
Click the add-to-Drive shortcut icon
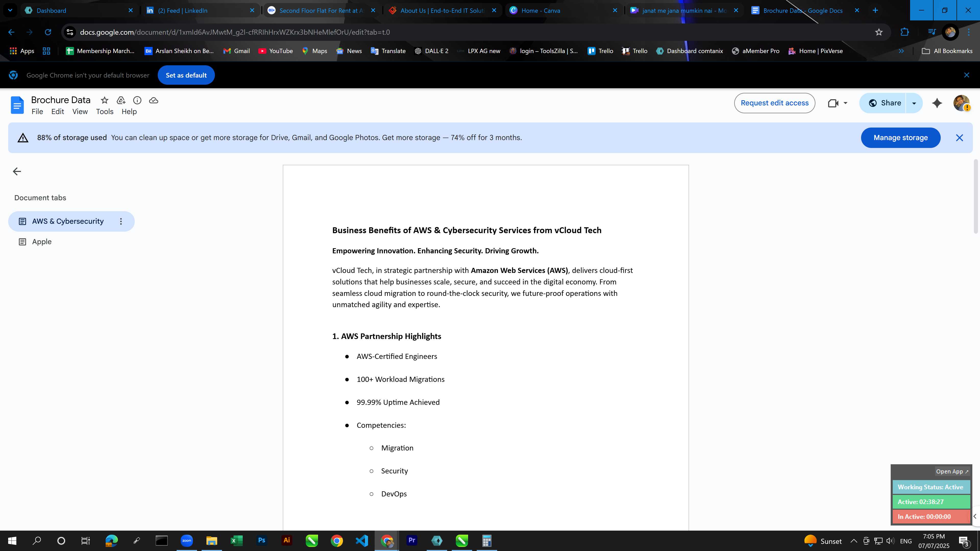pos(121,101)
